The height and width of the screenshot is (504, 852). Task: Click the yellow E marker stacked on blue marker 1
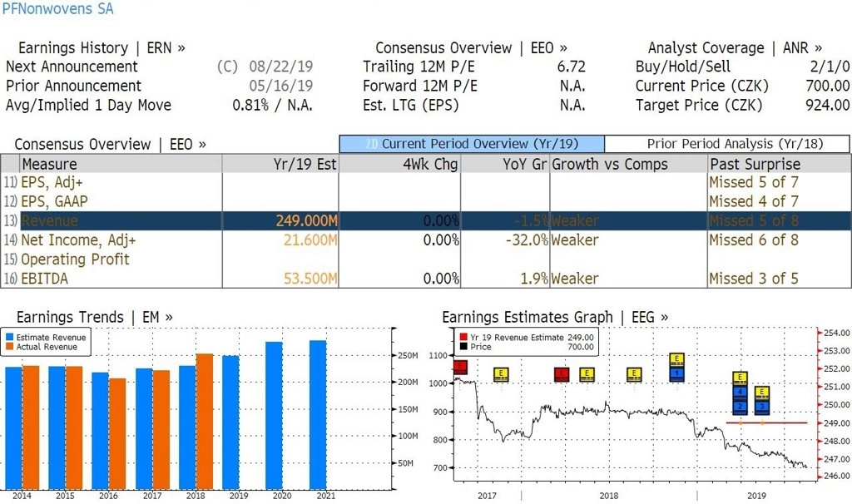pyautogui.click(x=676, y=359)
